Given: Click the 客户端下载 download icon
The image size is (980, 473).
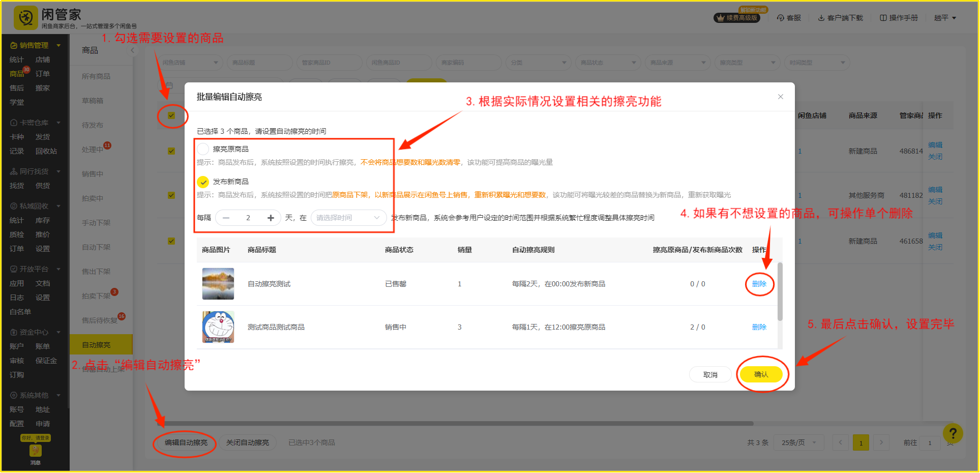Looking at the screenshot, I should (x=821, y=18).
